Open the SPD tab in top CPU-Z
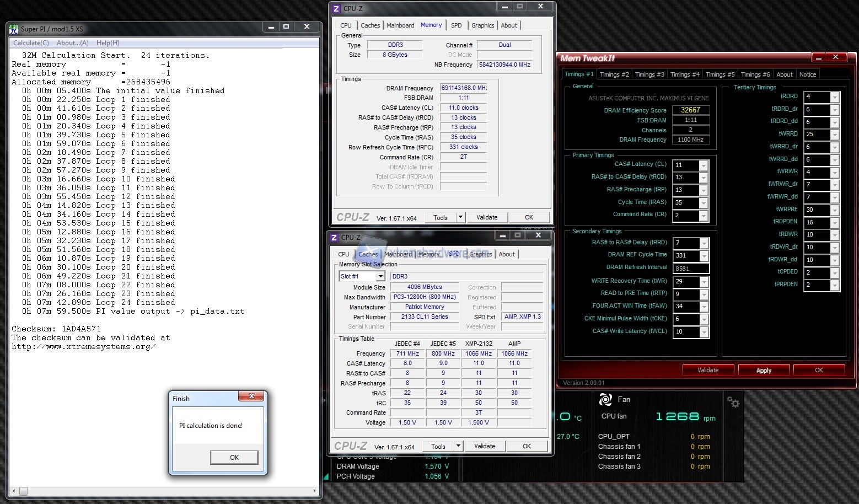 coord(456,25)
